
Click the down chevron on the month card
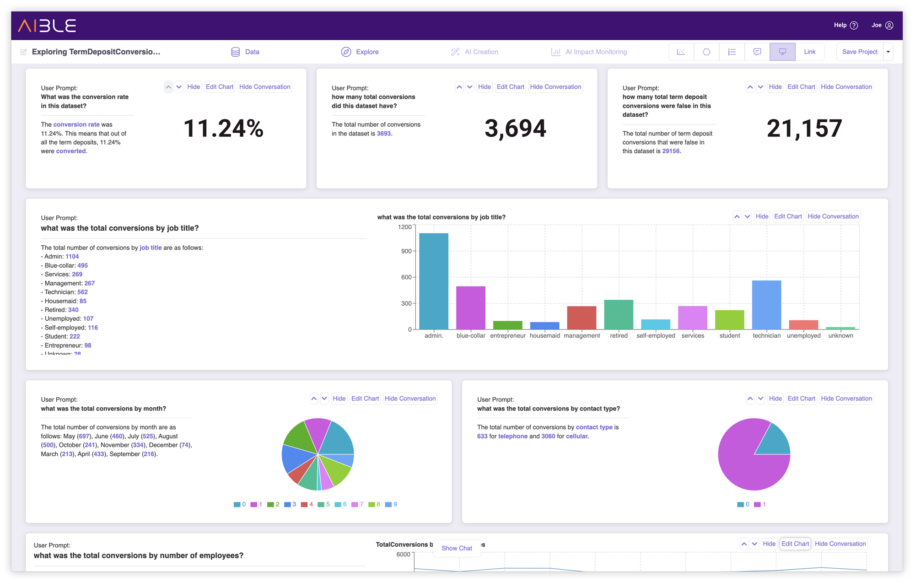pos(324,399)
